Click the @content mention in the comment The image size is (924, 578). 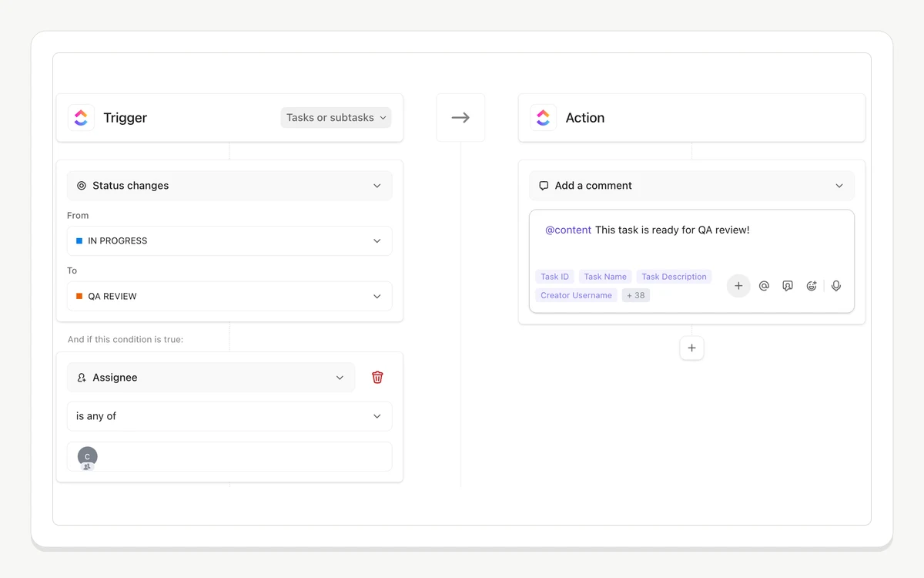tap(568, 230)
